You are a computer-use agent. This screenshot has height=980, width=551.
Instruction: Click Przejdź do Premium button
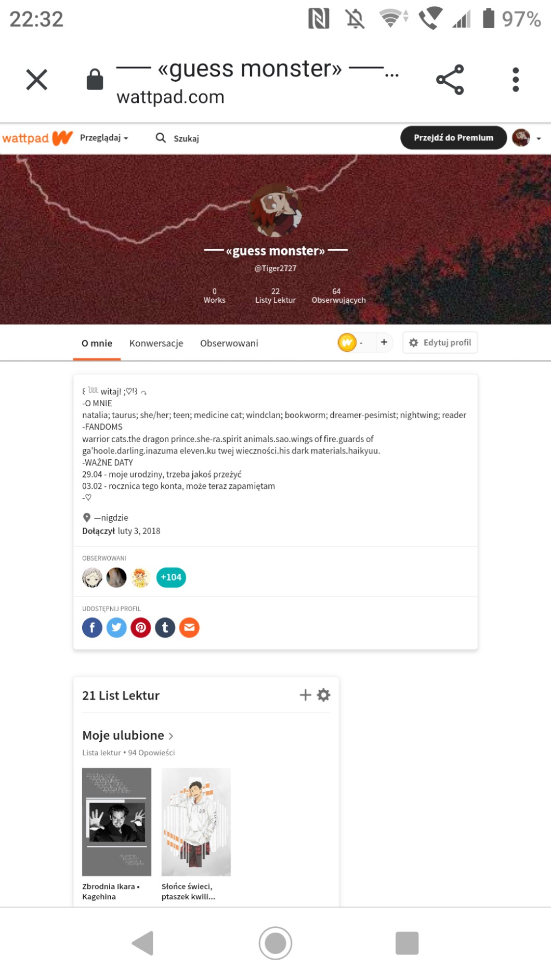click(453, 138)
